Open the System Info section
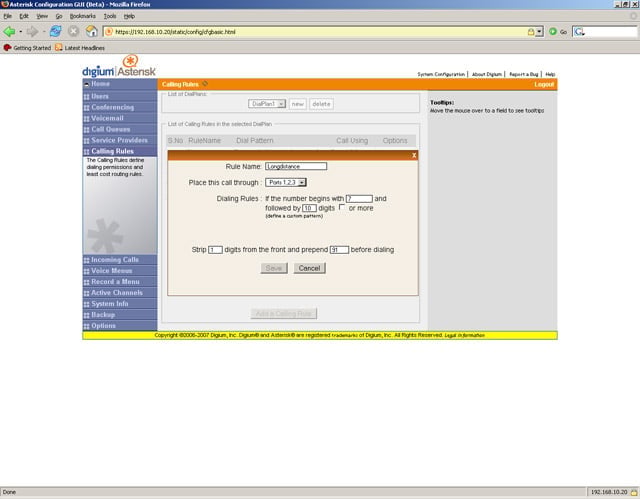 pos(120,304)
